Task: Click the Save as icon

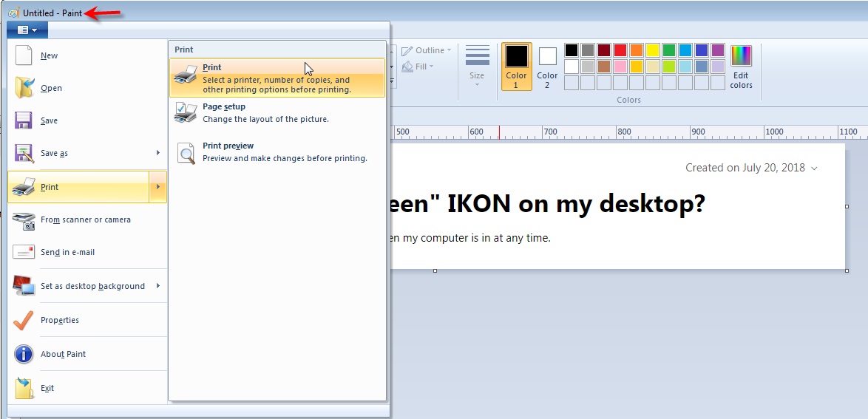Action: 24,153
